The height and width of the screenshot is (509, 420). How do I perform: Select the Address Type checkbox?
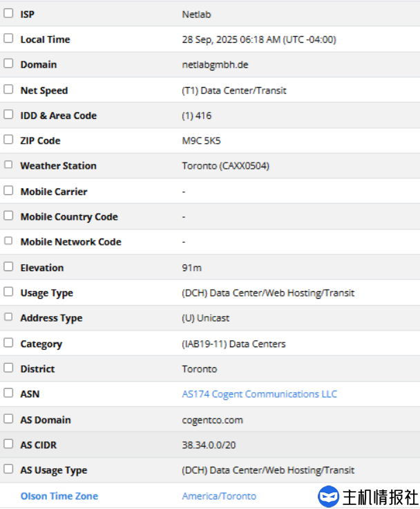pos(8,317)
